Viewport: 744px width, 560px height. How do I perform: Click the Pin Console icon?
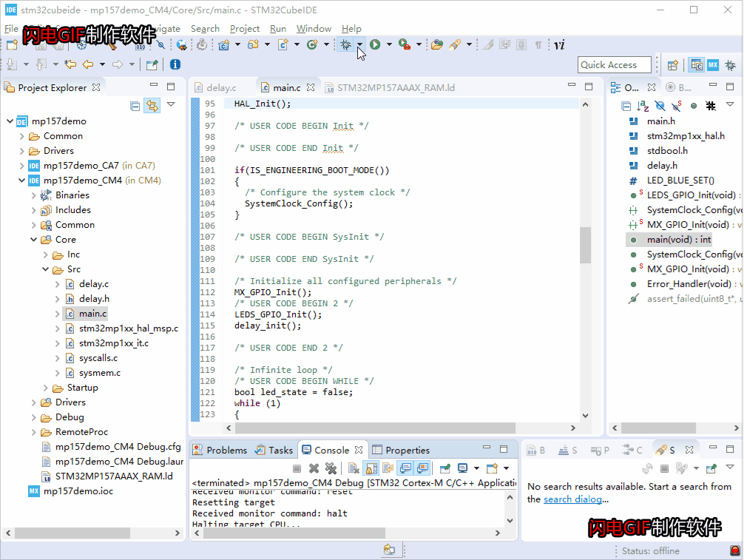[x=444, y=468]
